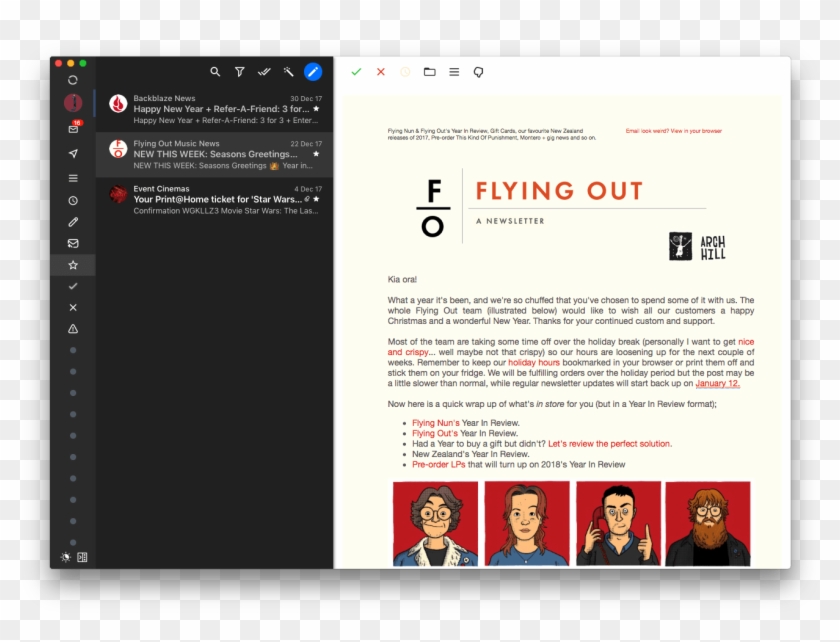
Task: Open the magic wand smart-sort menu
Action: [287, 72]
